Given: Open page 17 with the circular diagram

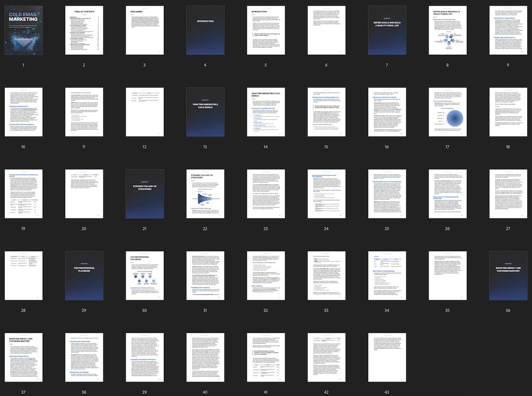Looking at the screenshot, I should pyautogui.click(x=447, y=112).
